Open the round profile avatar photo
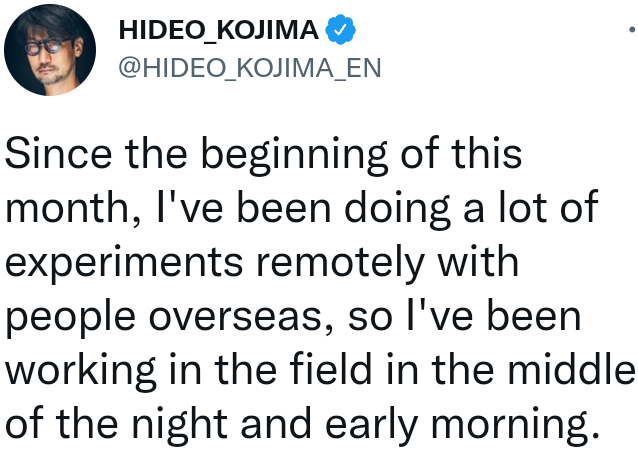Screen dimensions: 638x450 coord(50,50)
